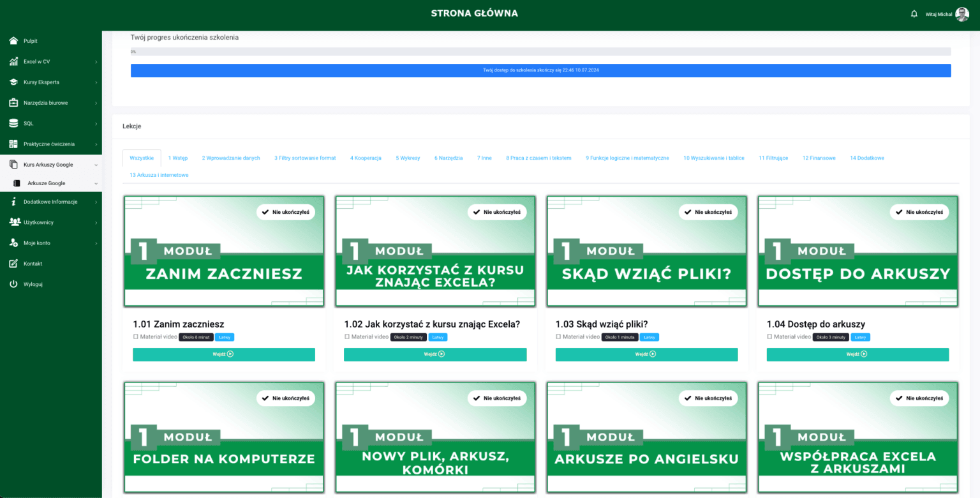The image size is (980, 498).
Task: Click the Pulpit home icon
Action: point(13,41)
